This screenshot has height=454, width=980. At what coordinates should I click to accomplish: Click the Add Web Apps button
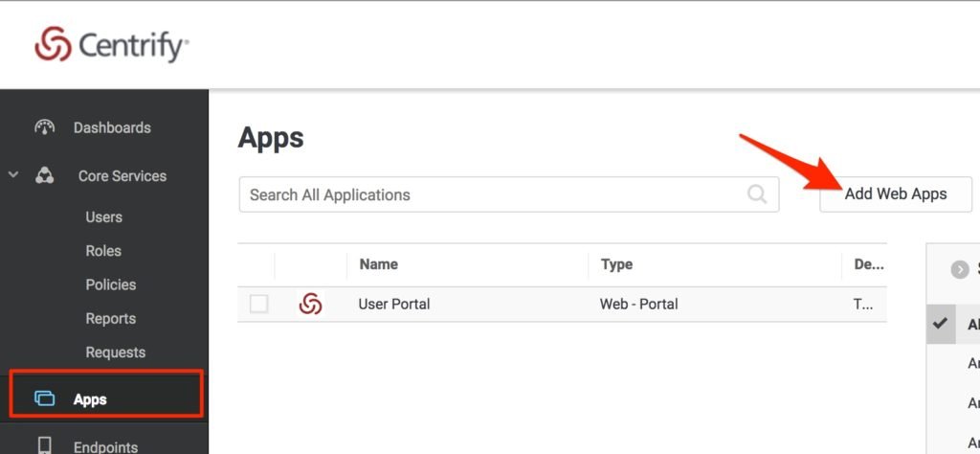(895, 194)
